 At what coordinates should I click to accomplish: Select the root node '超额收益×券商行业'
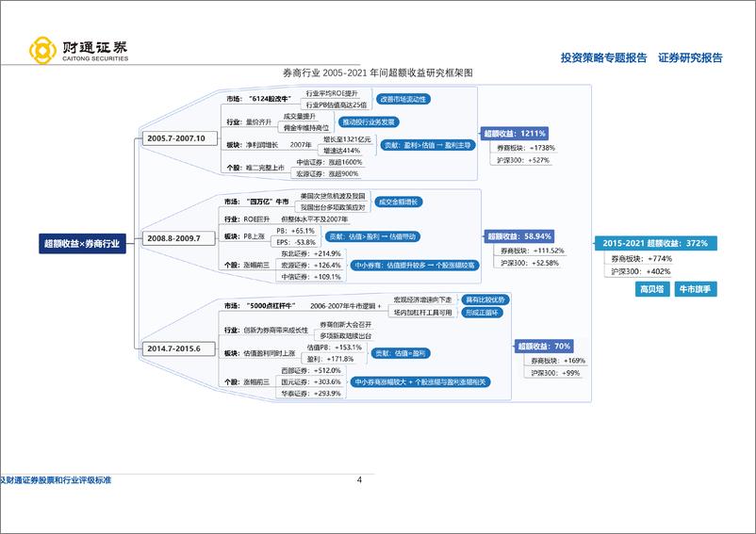82,244
